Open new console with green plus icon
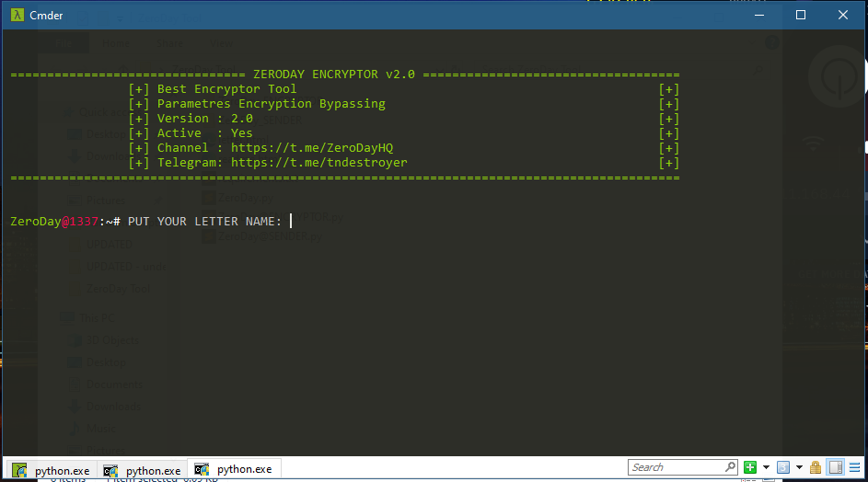The width and height of the screenshot is (868, 482). [x=750, y=467]
